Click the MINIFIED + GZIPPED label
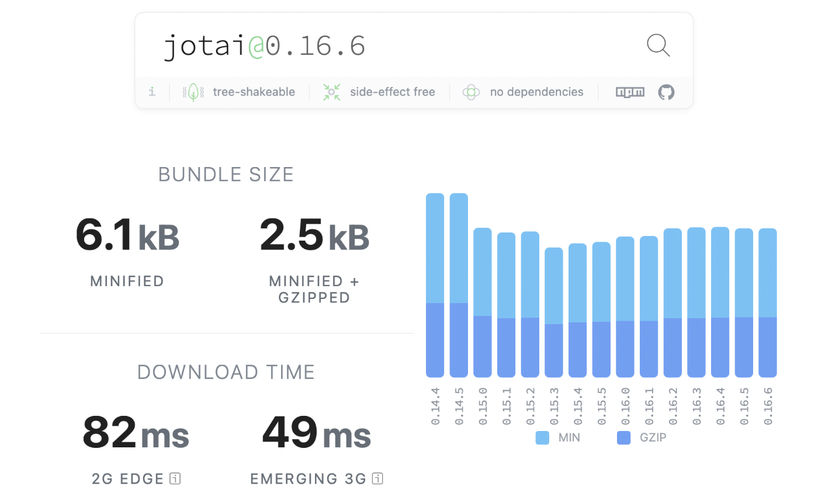This screenshot has height=504, width=818. pos(314,289)
